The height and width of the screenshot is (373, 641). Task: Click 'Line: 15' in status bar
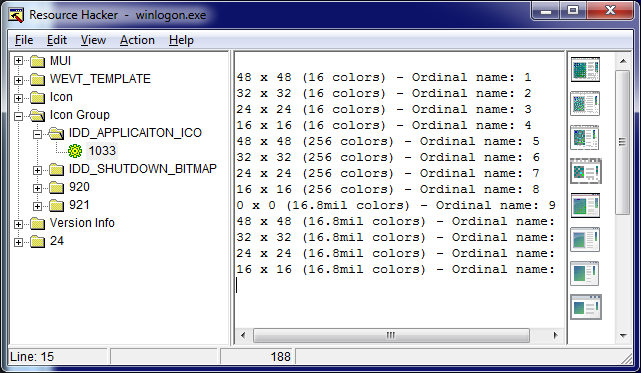[x=32, y=357]
